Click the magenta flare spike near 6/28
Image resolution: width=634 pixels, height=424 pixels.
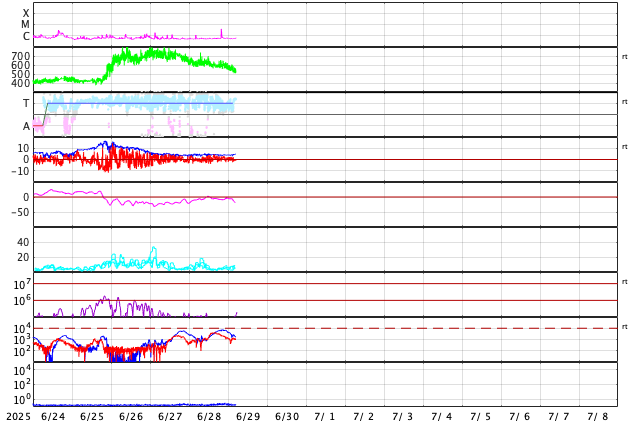(222, 32)
